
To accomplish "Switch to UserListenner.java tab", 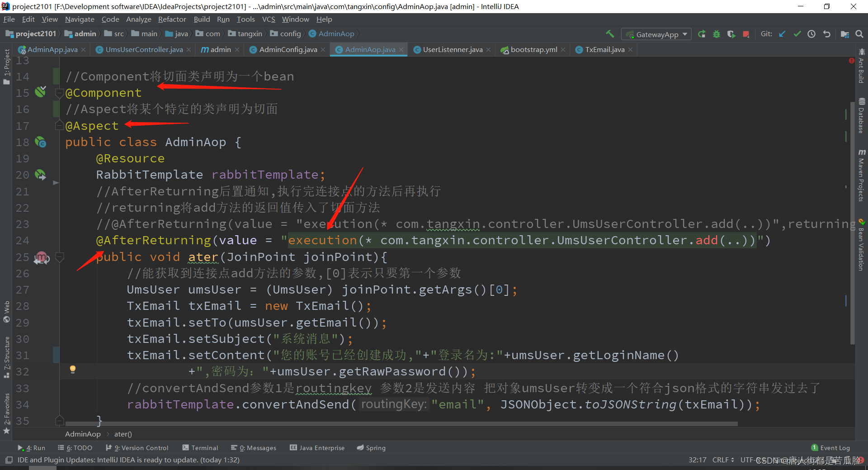I will tap(453, 50).
